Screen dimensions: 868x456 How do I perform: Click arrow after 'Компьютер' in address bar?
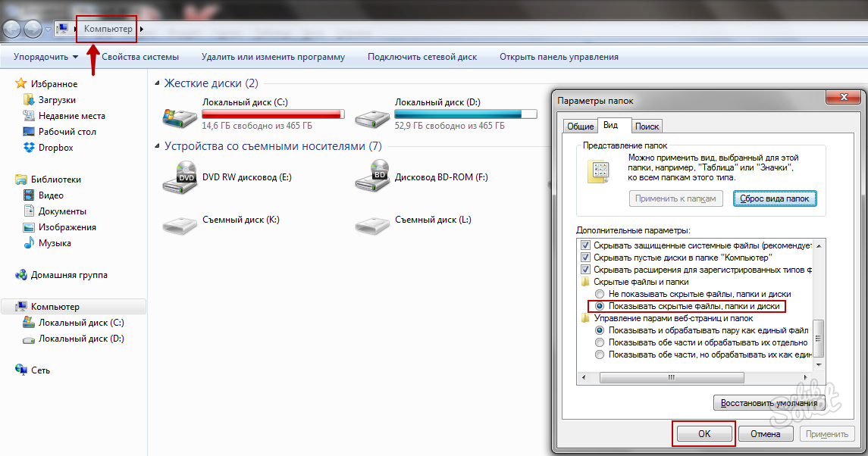(x=142, y=29)
